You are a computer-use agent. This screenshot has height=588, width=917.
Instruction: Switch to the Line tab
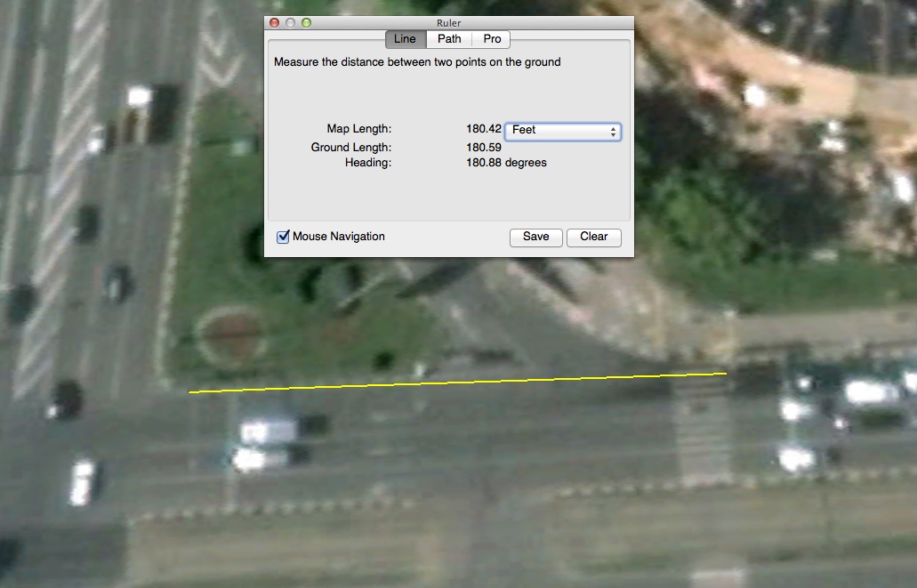point(405,39)
